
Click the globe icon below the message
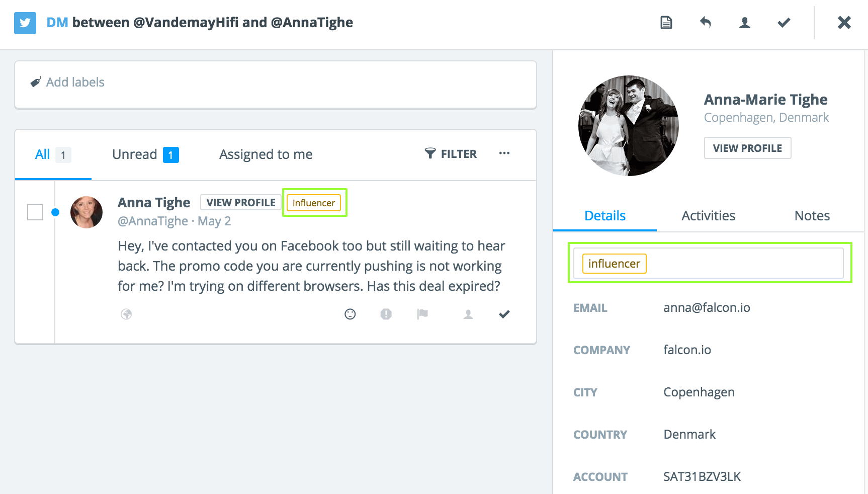[x=126, y=314]
